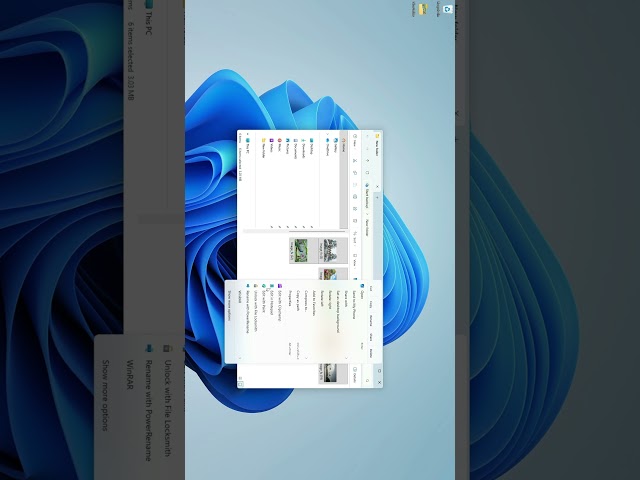
Task: Click the File Locksmith lock icon
Action: pos(256,286)
